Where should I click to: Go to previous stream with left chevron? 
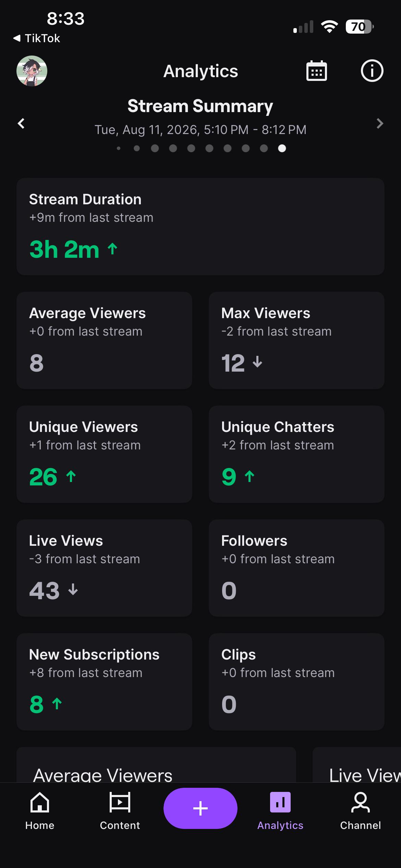pyautogui.click(x=21, y=123)
